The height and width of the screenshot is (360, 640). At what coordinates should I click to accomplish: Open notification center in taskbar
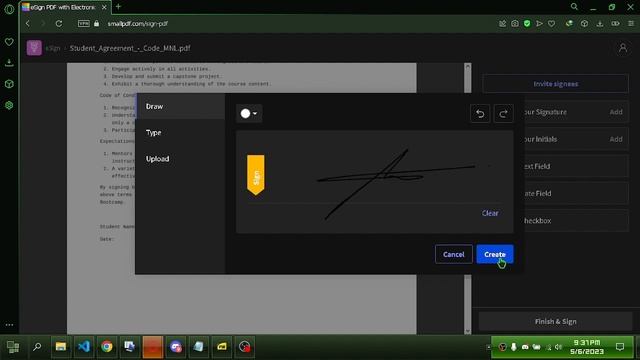click(620, 347)
